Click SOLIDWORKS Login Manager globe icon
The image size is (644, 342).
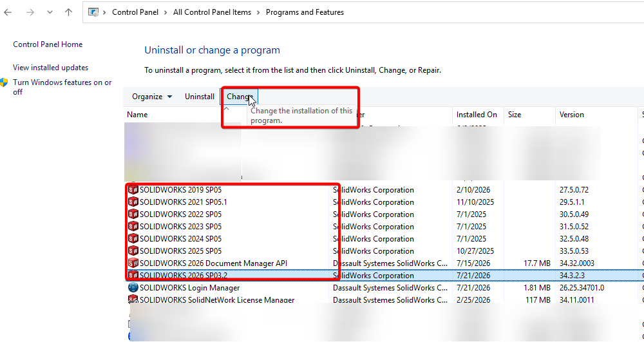click(x=133, y=287)
